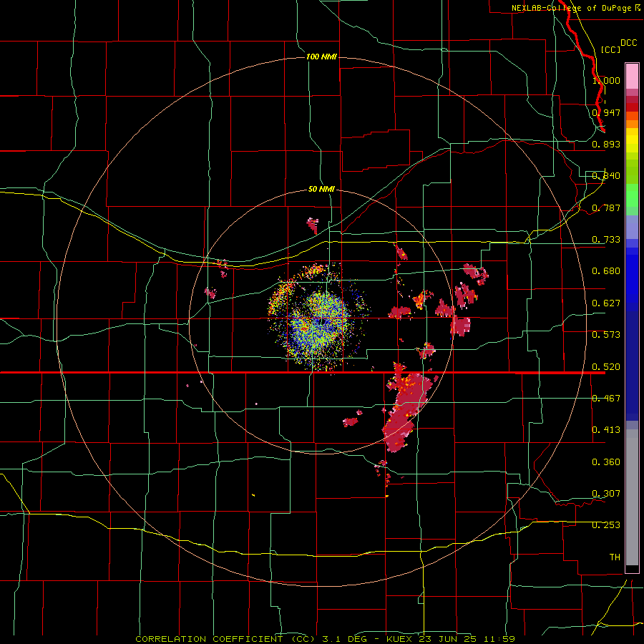Screen dimensions: 644x644
Task: Click the 11:59 timestamp in the caption
Action: click(x=499, y=639)
